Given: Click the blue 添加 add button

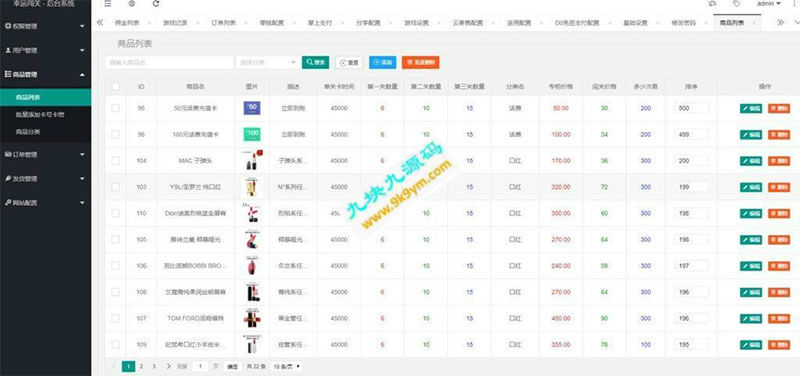Looking at the screenshot, I should [382, 62].
